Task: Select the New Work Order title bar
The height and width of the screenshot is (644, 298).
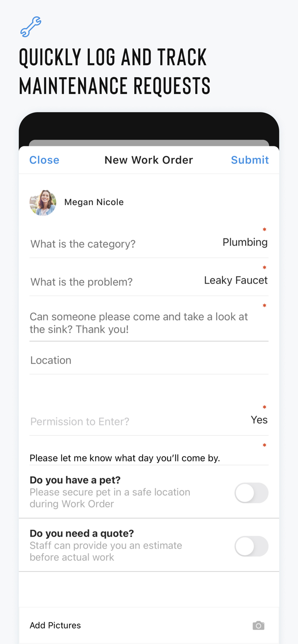Action: click(x=149, y=160)
